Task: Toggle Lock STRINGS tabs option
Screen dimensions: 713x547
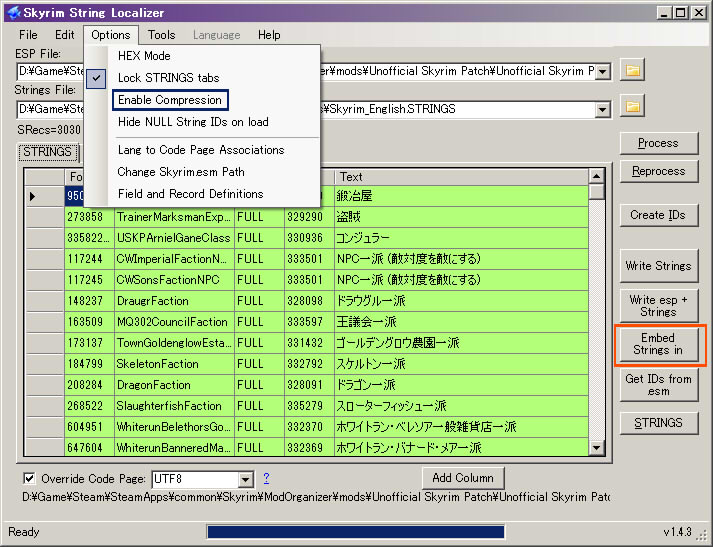Action: (x=168, y=78)
